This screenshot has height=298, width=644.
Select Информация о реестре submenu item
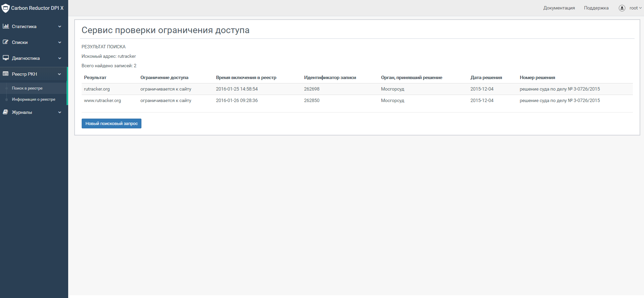click(33, 99)
